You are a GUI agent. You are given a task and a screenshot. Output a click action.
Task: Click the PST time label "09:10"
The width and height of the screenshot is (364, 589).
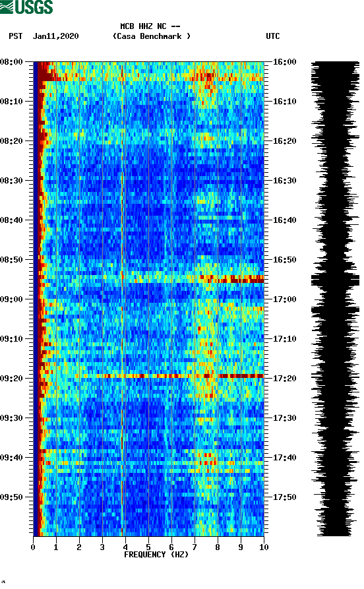[x=11, y=339]
